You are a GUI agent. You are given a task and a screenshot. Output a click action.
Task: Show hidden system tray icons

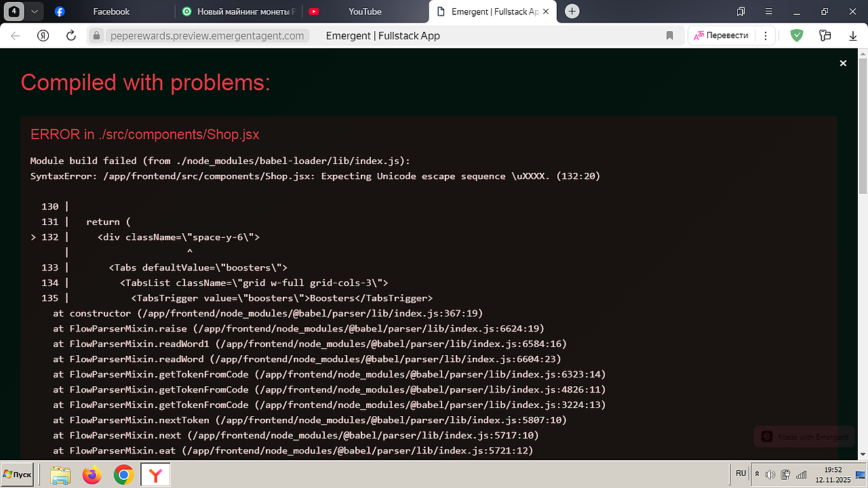(757, 474)
